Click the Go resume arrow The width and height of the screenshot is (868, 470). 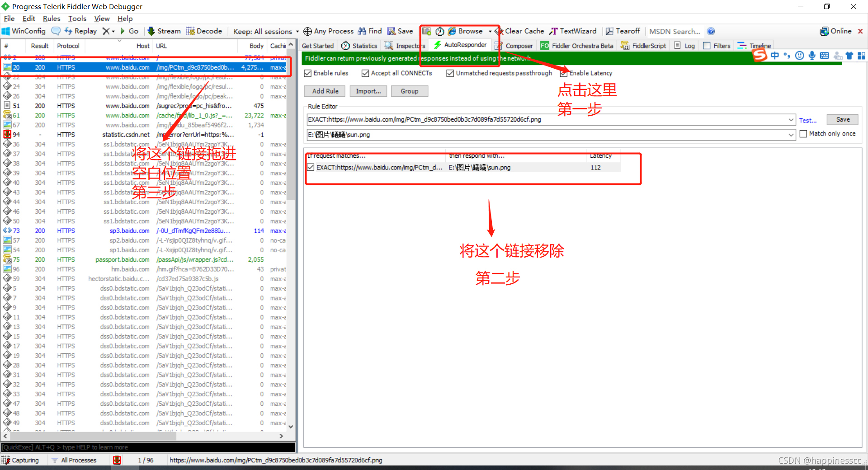point(129,31)
